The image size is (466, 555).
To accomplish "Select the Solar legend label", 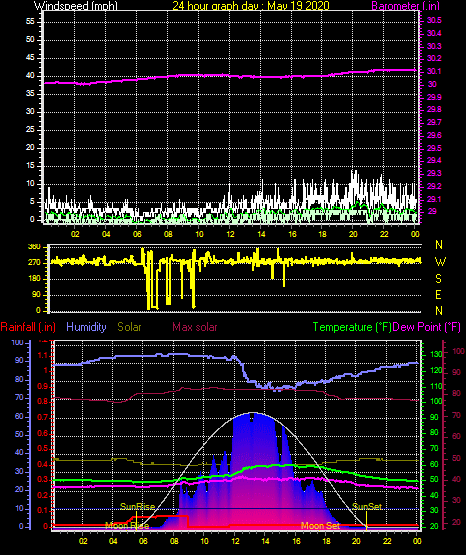I will point(129,327).
